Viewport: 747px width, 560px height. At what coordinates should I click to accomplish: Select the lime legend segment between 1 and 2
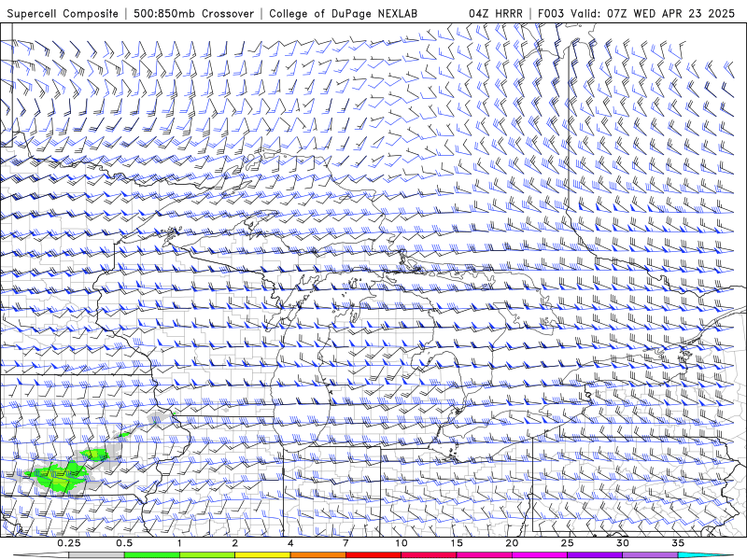click(207, 555)
